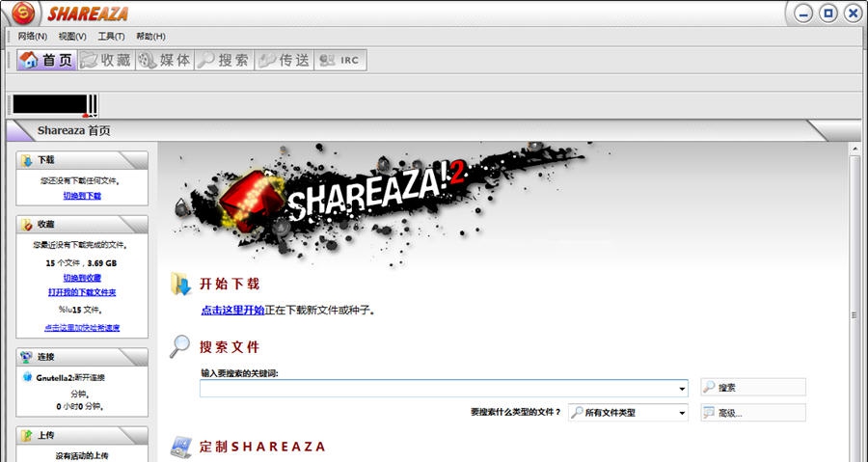868x462 pixels.
Task: Click the 开始下载 heading
Action: (x=230, y=284)
